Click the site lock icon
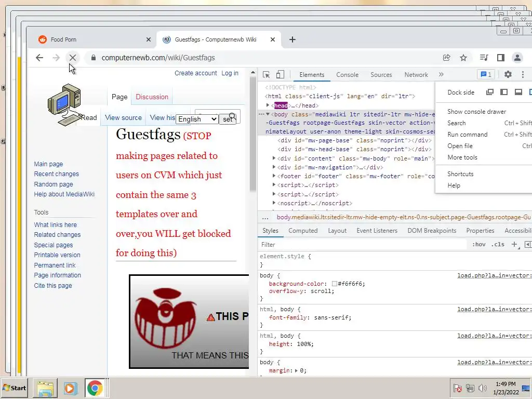This screenshot has height=399, width=532. [94, 58]
